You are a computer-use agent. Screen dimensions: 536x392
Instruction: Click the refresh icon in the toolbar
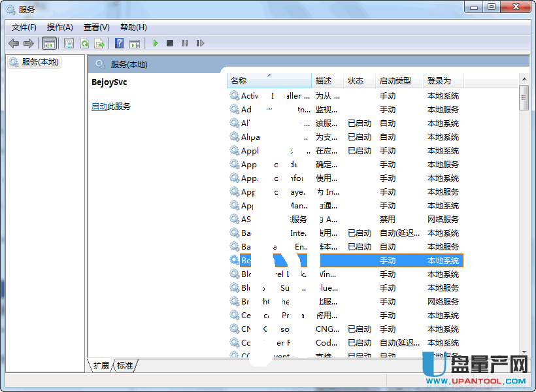(x=84, y=43)
